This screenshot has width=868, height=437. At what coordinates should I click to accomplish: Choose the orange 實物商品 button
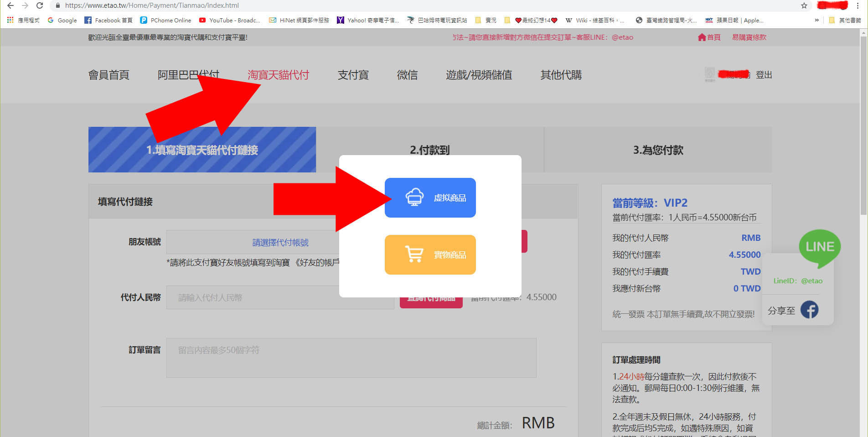click(430, 255)
